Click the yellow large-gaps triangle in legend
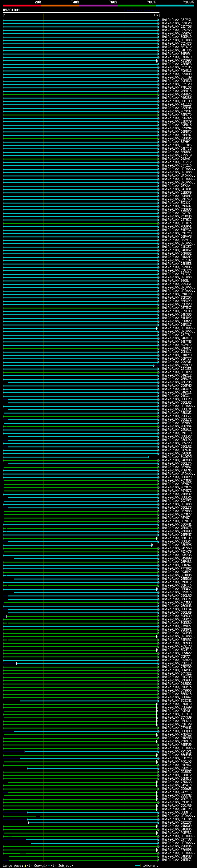Screen dimensions: 197x868 pyautogui.click(x=25, y=865)
